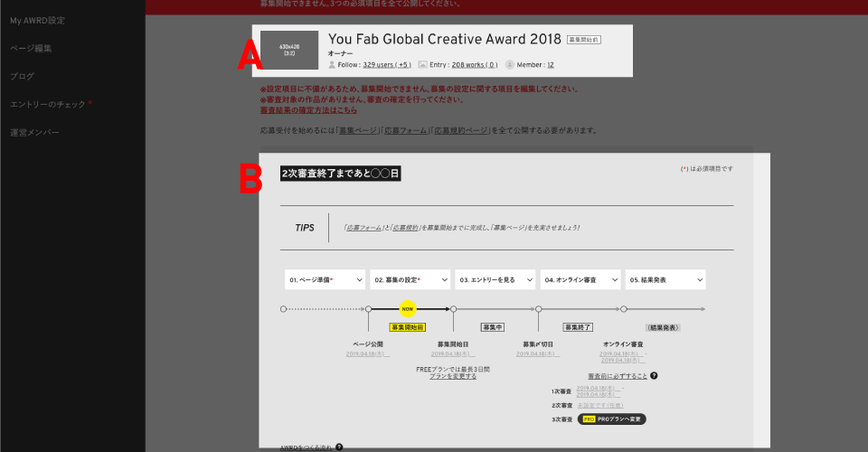Image resolution: width=868 pixels, height=452 pixels.
Task: Click the yellow 募集開始前 status label
Action: [408, 327]
